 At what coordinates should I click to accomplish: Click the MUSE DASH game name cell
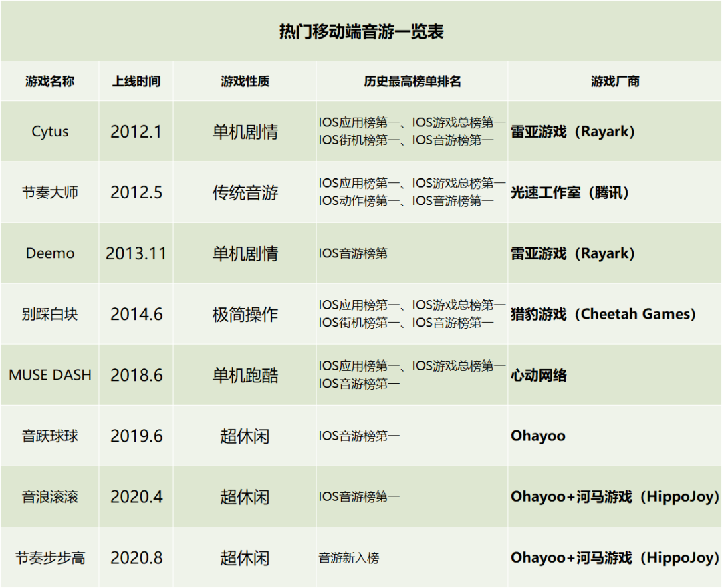49,375
